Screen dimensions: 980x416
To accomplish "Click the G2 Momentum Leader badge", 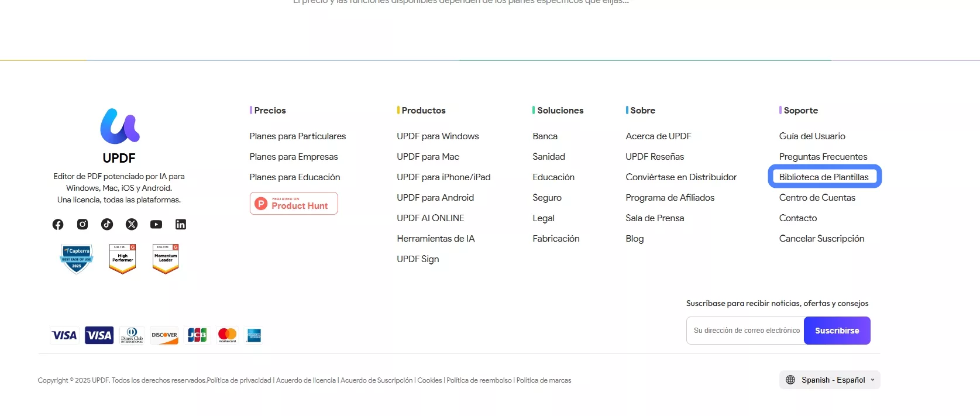I will point(166,259).
